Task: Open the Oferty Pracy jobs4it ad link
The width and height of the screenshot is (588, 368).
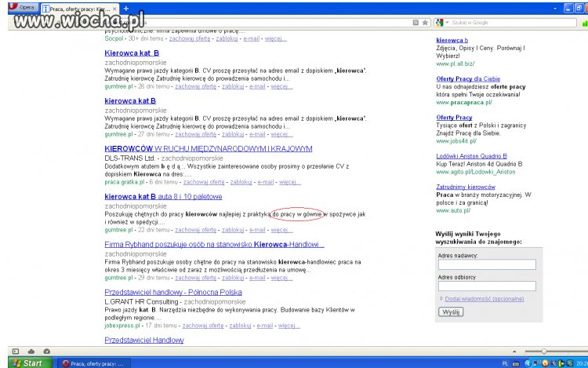Action: (454, 118)
